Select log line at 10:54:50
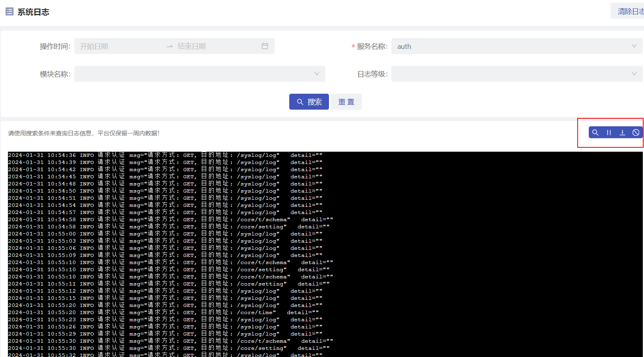 coord(165,191)
